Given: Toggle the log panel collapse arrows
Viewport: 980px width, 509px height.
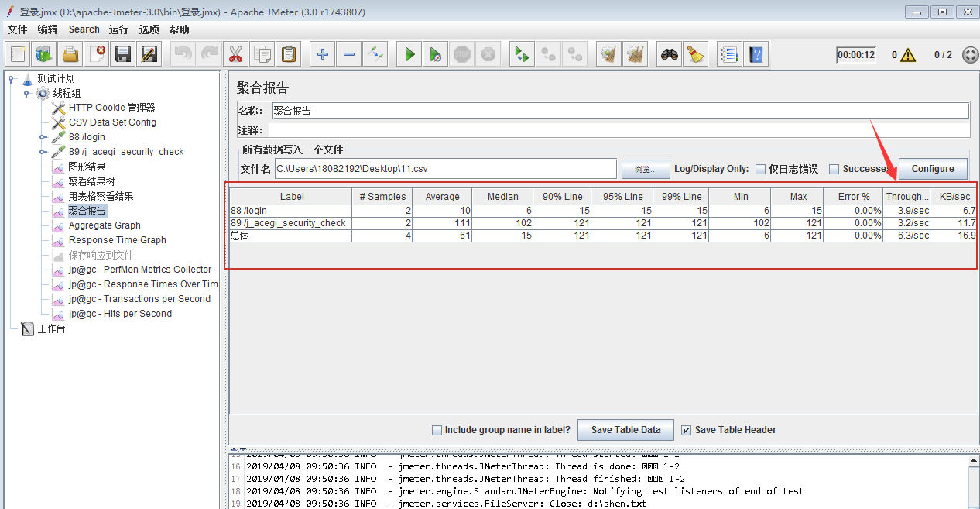Looking at the screenshot, I should pyautogui.click(x=239, y=449).
